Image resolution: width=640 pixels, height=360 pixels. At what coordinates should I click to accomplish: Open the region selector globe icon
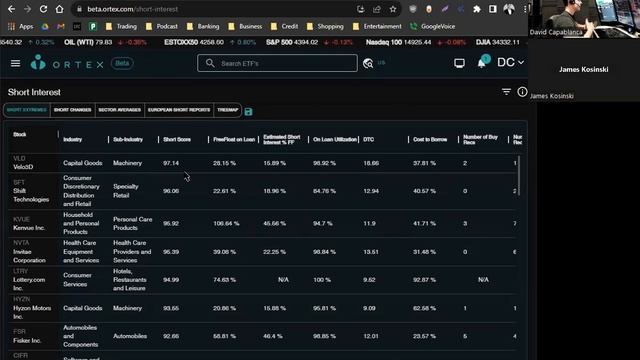pos(368,63)
